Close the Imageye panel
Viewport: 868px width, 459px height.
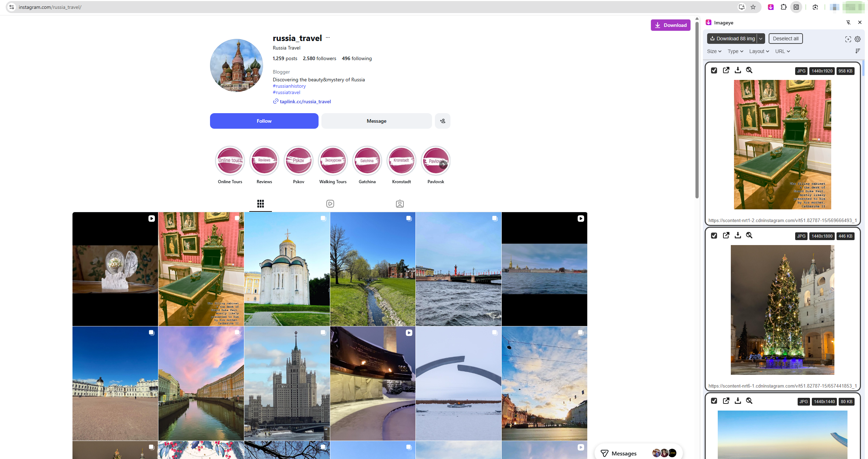[x=860, y=22]
